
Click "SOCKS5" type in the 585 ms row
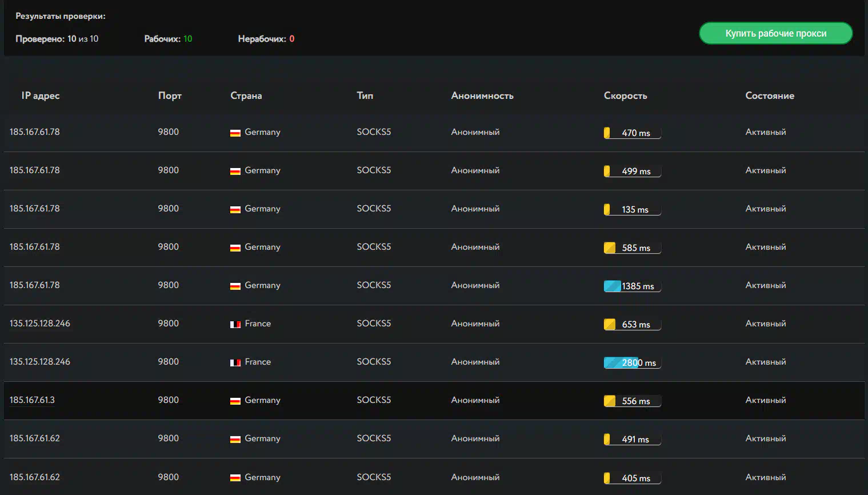click(x=374, y=246)
